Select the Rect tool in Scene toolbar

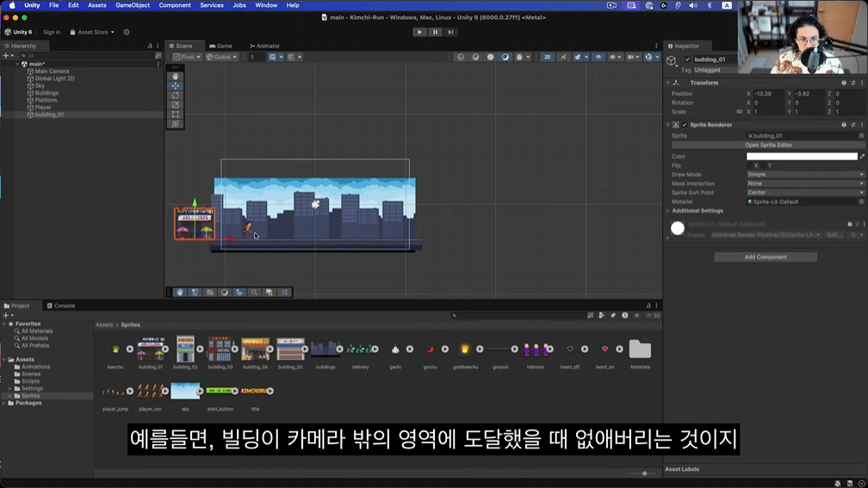click(176, 114)
